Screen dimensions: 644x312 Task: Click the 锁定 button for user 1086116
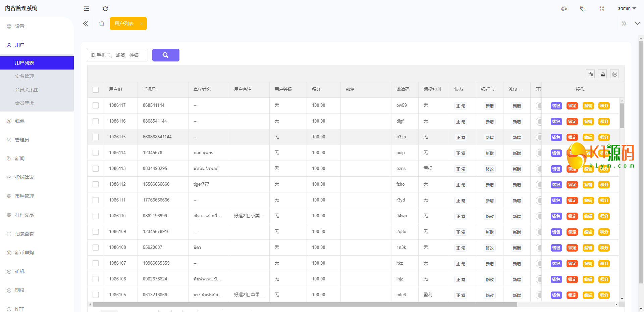572,122
